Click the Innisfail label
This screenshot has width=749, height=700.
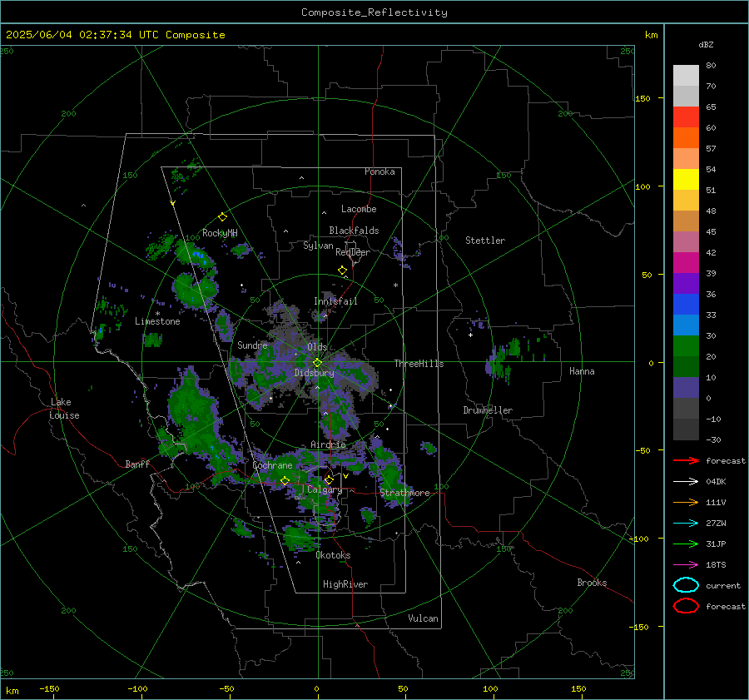click(335, 301)
